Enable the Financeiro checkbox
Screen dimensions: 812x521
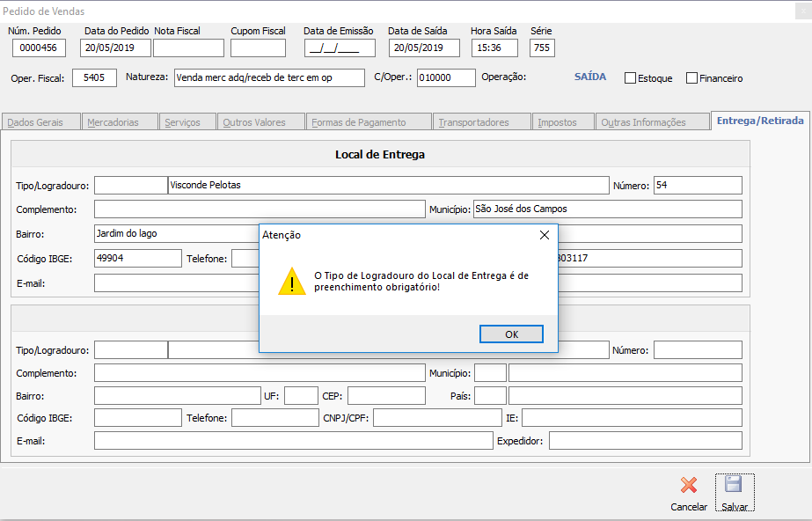coord(691,78)
